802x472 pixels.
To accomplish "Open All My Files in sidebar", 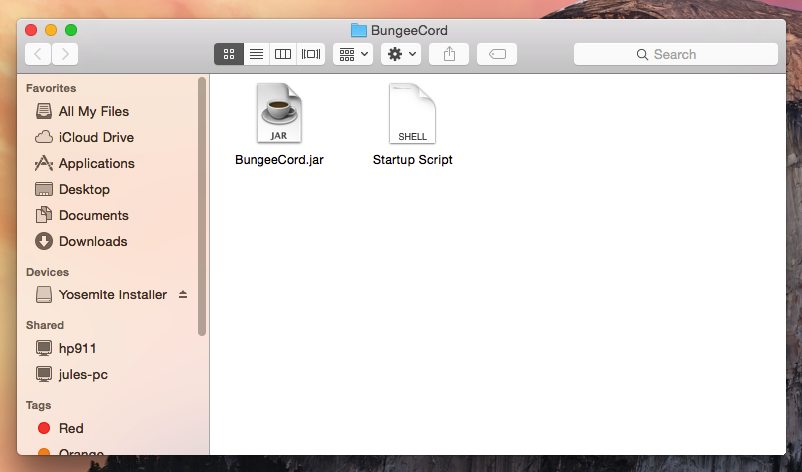I will click(93, 111).
